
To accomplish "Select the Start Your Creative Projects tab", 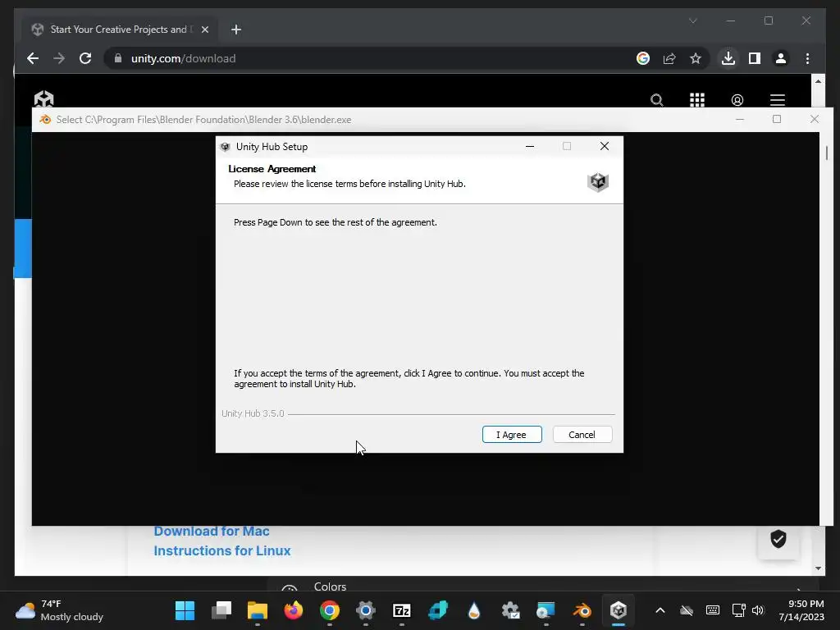I will [x=119, y=30].
